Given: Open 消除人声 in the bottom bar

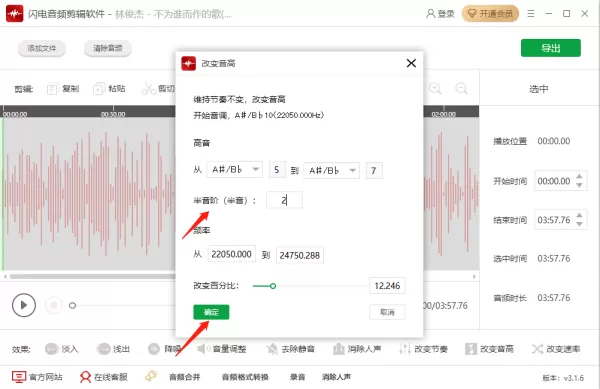Looking at the screenshot, I should coord(336,377).
